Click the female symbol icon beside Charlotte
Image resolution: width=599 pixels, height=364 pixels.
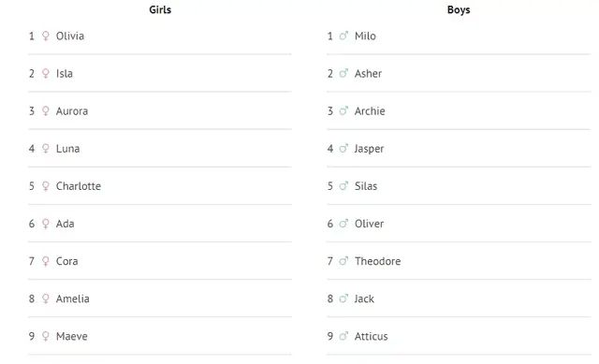(46, 186)
